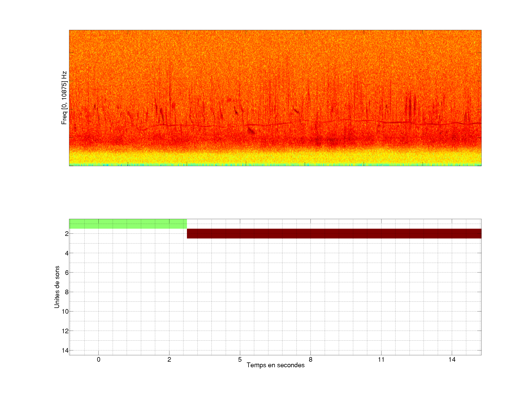Click the green sound unit bar
532x399 pixels.
[128, 224]
